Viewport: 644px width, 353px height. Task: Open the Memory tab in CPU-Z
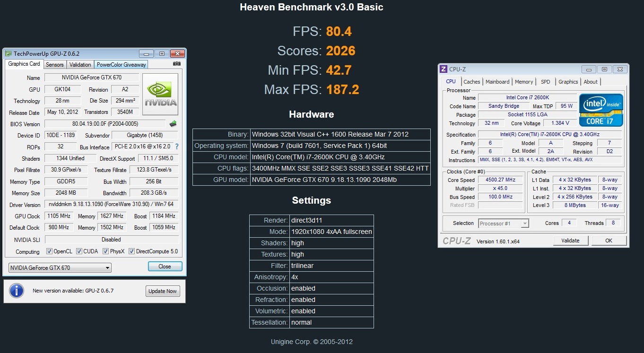(524, 82)
